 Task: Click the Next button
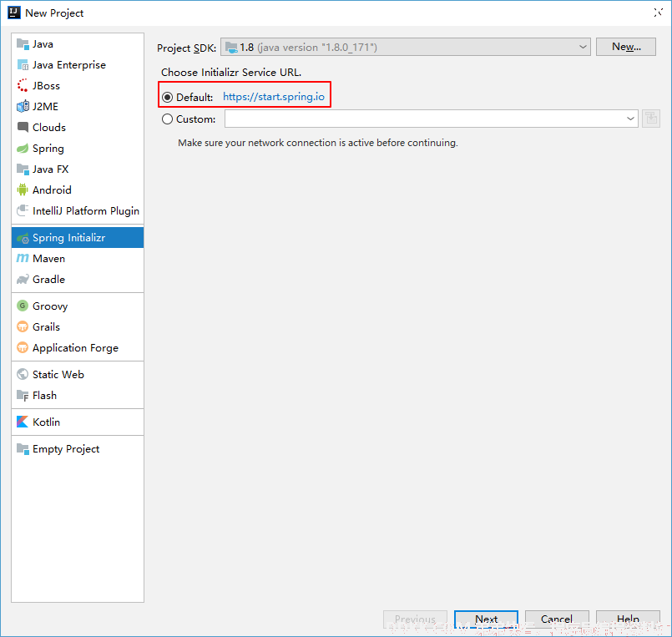pyautogui.click(x=486, y=620)
